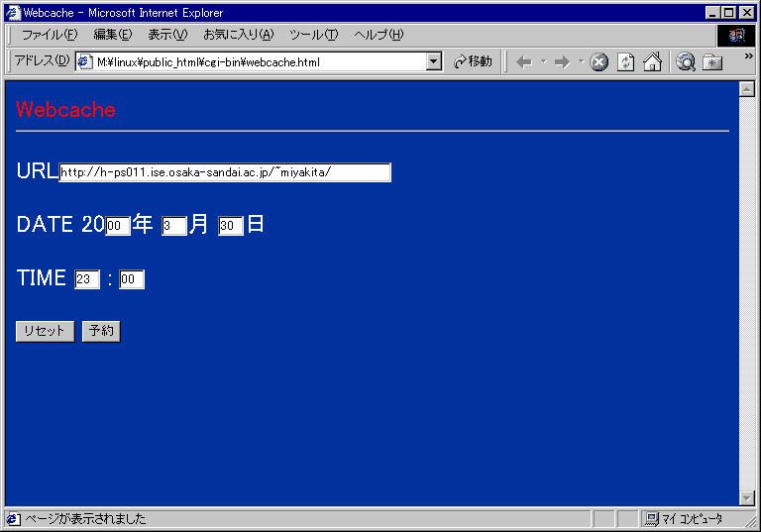Image resolution: width=761 pixels, height=532 pixels.
Task: Click マイ コンピュータ zone indicator
Action: pos(685,519)
